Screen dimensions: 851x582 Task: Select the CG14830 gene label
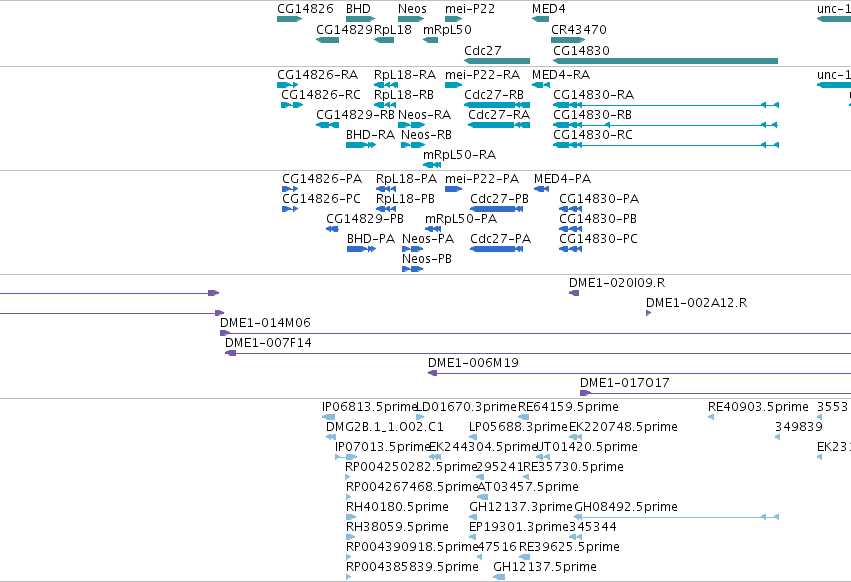(581, 50)
